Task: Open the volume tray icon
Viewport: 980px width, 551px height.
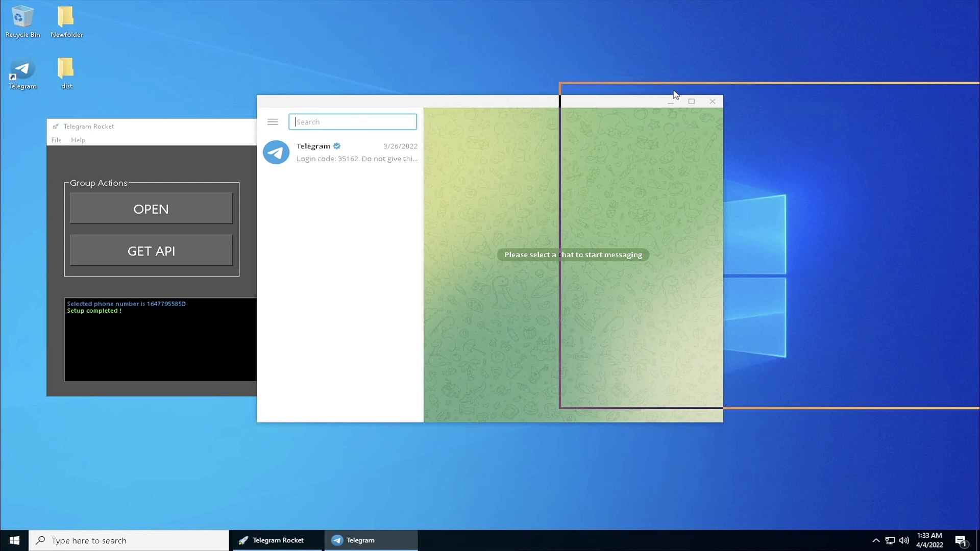Action: pos(904,540)
